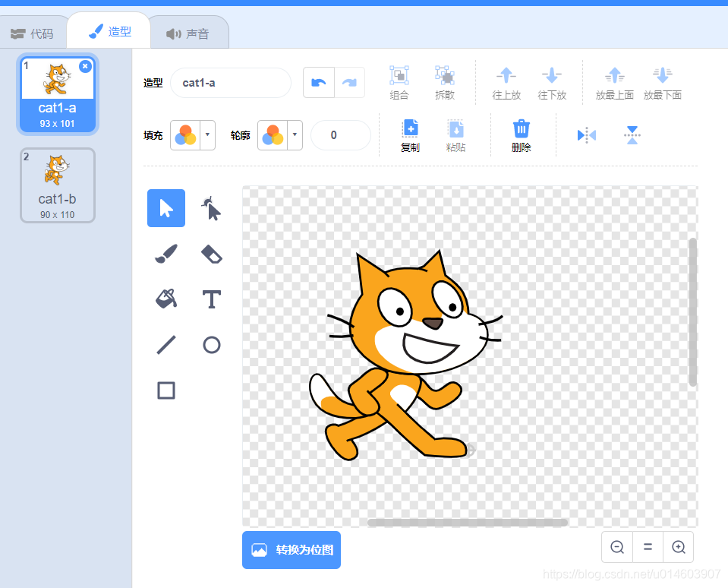Zoom out the canvas
The width and height of the screenshot is (728, 588).
click(617, 547)
